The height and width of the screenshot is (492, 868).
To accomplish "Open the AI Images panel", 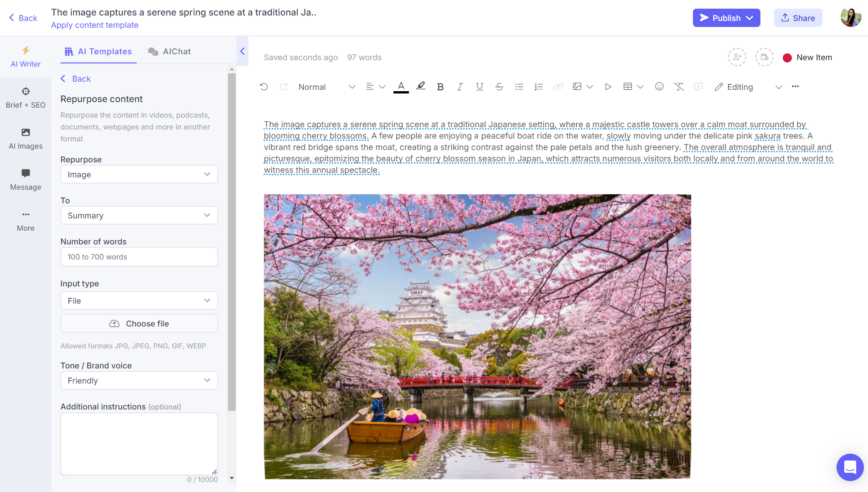I will click(25, 139).
